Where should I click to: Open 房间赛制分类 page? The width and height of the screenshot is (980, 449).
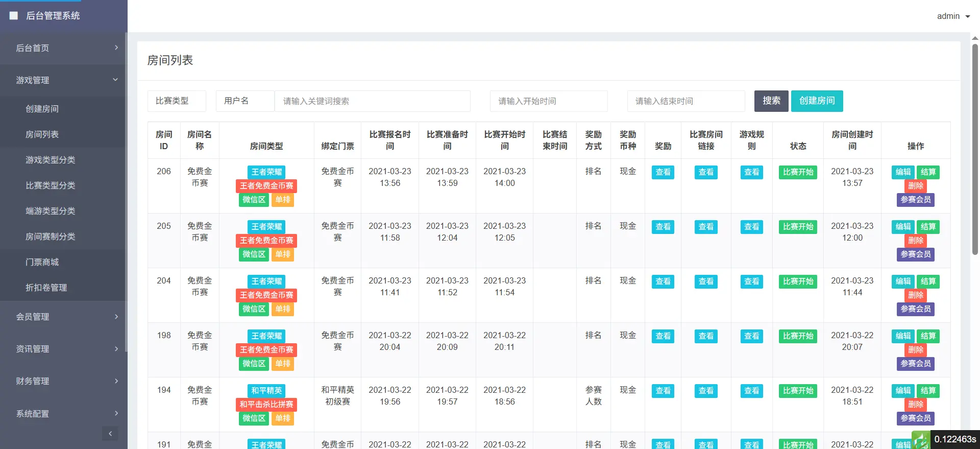(x=63, y=237)
